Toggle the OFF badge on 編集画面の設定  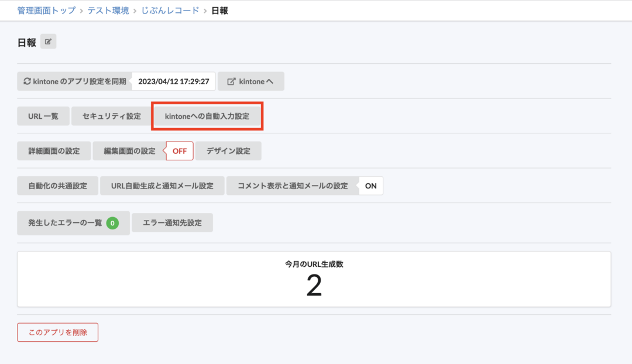pyautogui.click(x=179, y=150)
